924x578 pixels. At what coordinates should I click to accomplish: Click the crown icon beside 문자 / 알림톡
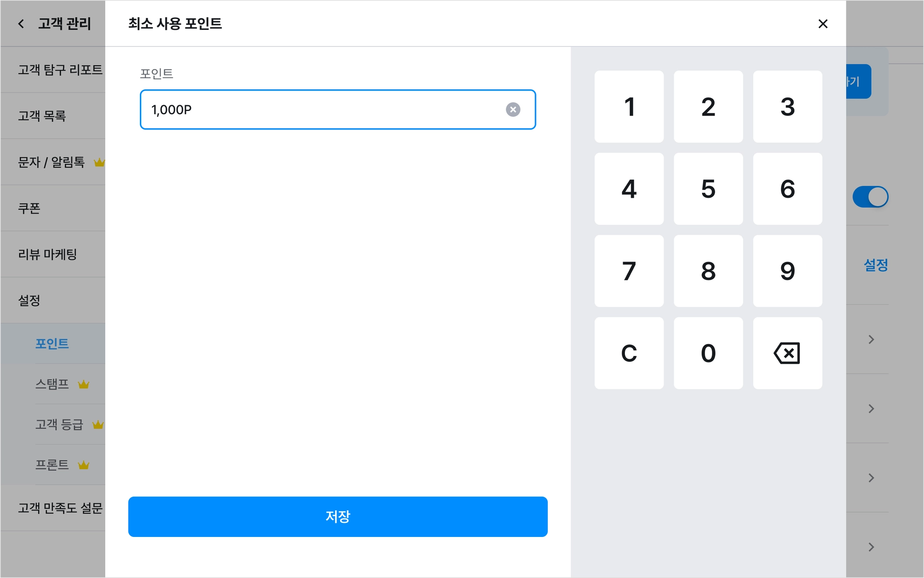(x=99, y=162)
